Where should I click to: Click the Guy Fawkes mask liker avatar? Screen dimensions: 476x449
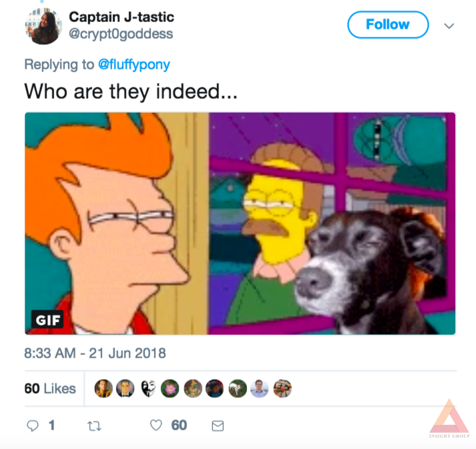pos(148,388)
